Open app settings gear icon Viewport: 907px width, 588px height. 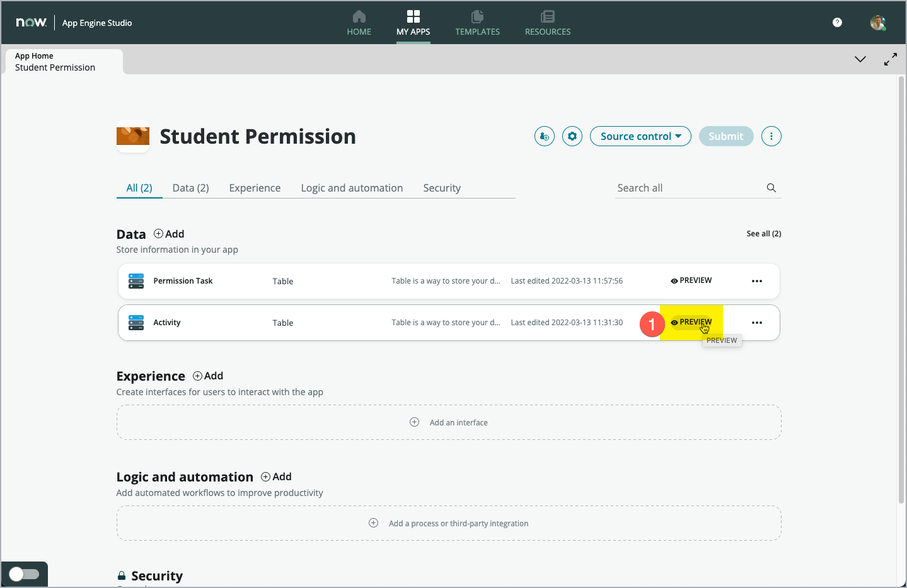click(x=572, y=136)
